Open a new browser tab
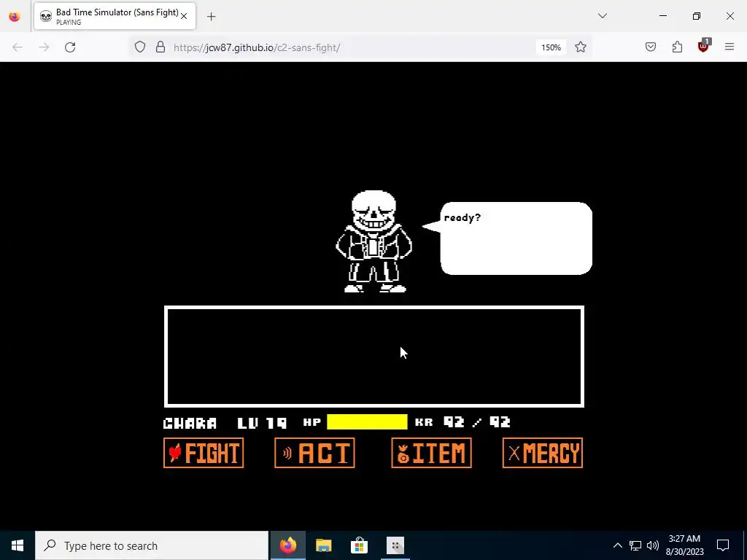The width and height of the screenshot is (747, 560). 211,17
